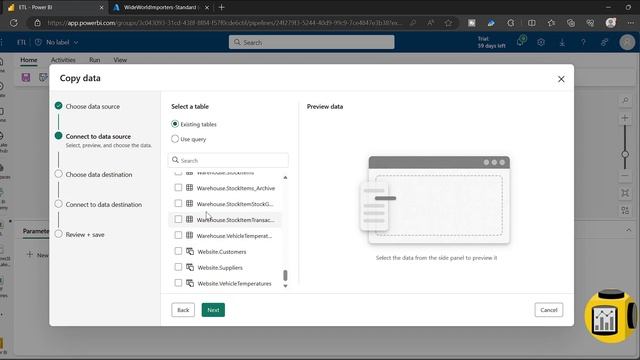Open the settings gear in Power BI header
The width and height of the screenshot is (640, 360).
[x=541, y=42]
